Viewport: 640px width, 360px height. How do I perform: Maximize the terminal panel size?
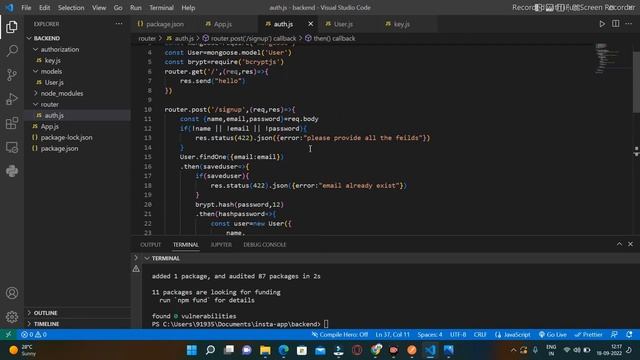[619, 244]
